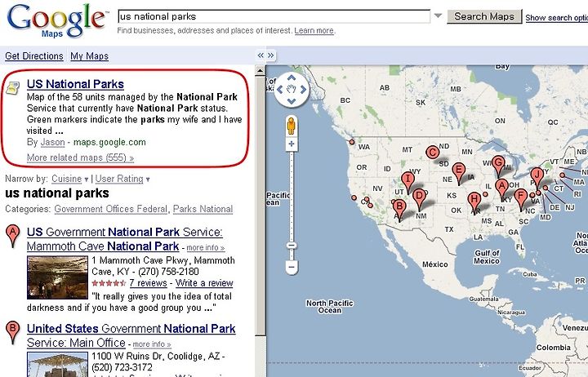Click the results panel scroll up arrow
Screen dimensions: 588x377
point(260,70)
